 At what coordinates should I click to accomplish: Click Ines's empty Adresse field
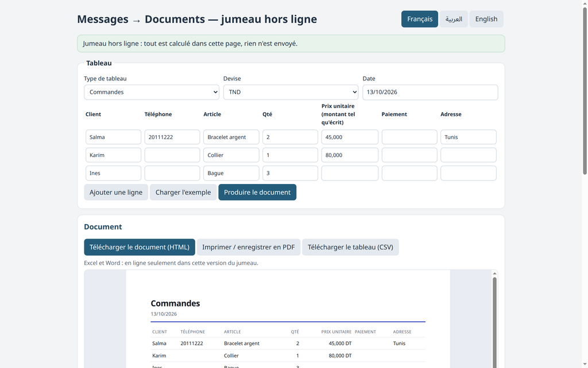pyautogui.click(x=469, y=173)
